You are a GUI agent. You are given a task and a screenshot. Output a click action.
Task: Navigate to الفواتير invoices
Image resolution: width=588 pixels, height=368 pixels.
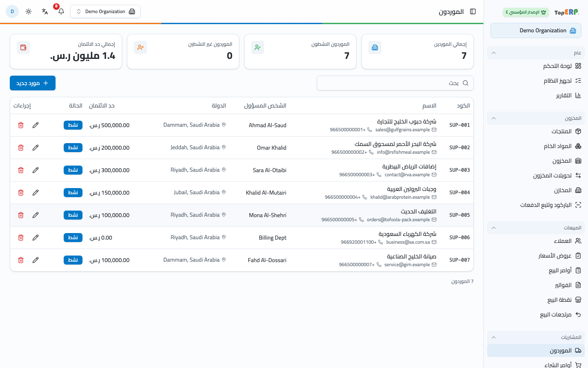536,285
